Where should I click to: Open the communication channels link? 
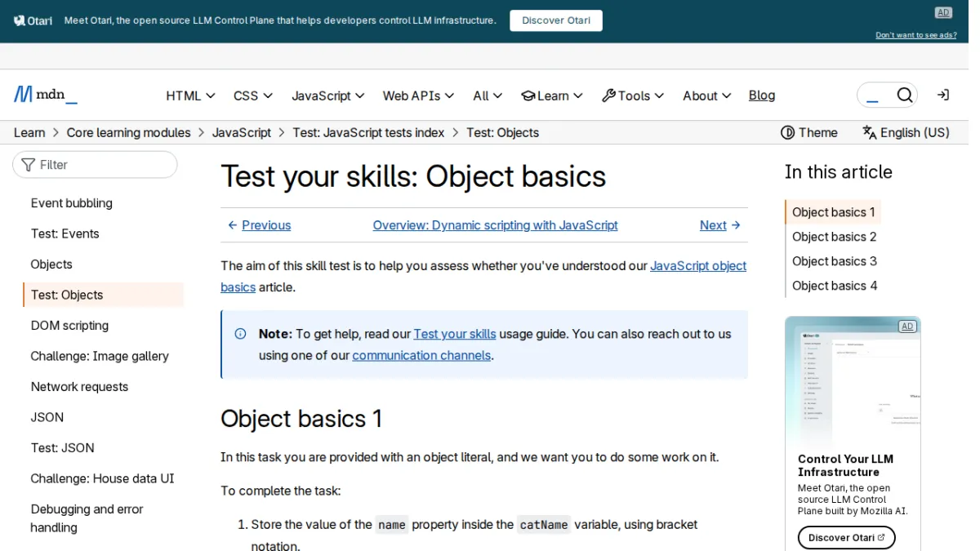pos(421,355)
